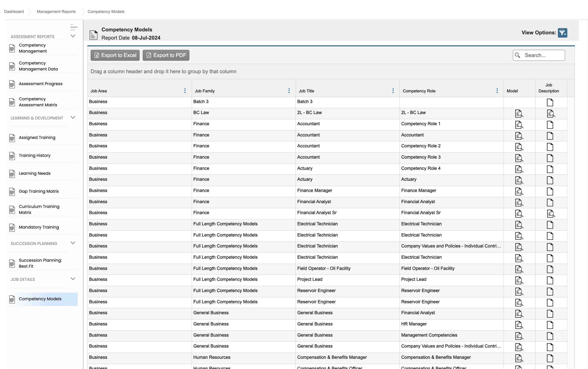The width and height of the screenshot is (588, 369).
Task: Collapse the Assessment Reports section
Action: 73,36
